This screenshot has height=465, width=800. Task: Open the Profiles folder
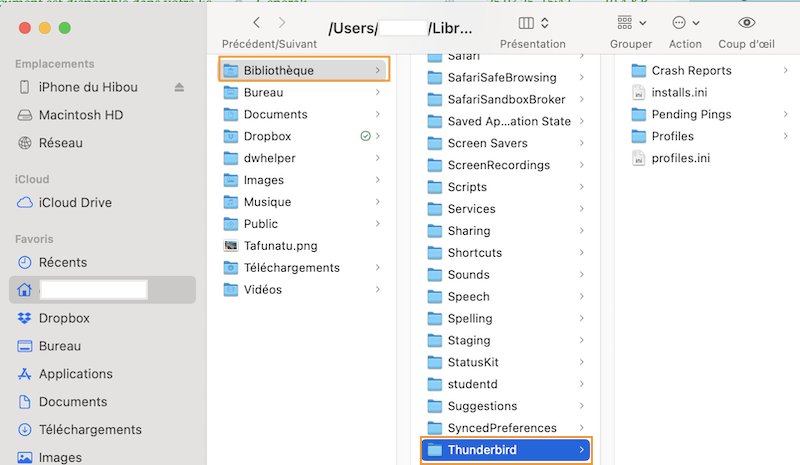tap(672, 136)
